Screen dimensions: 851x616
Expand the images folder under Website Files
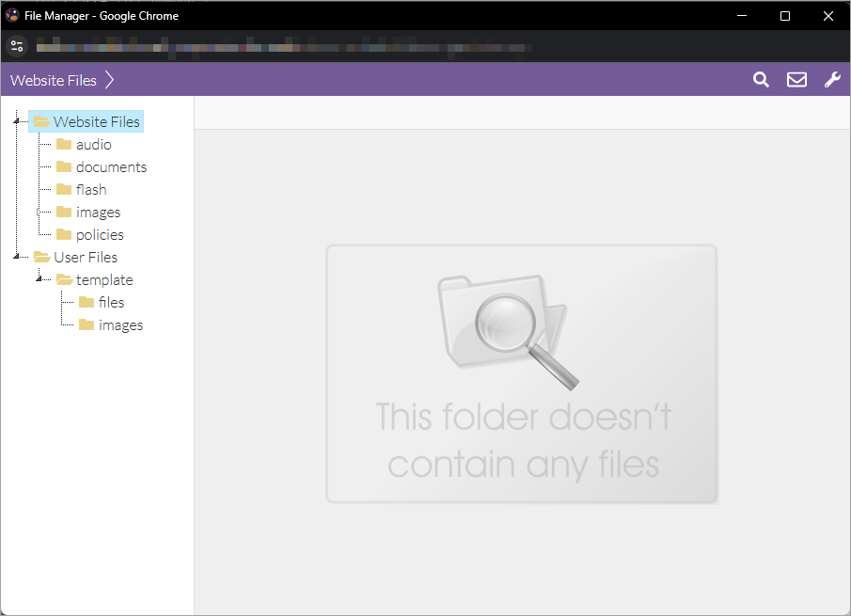(39, 213)
